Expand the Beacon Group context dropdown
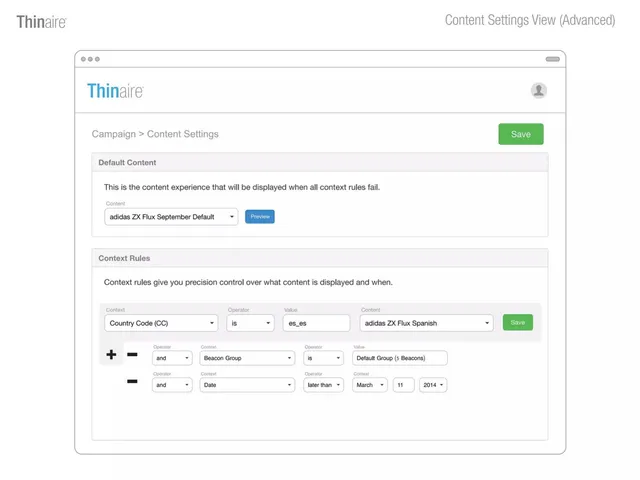 point(247,358)
